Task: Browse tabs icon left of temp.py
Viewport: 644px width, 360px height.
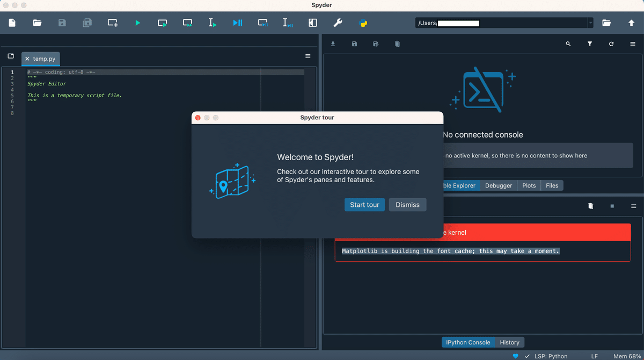Action: pos(11,56)
